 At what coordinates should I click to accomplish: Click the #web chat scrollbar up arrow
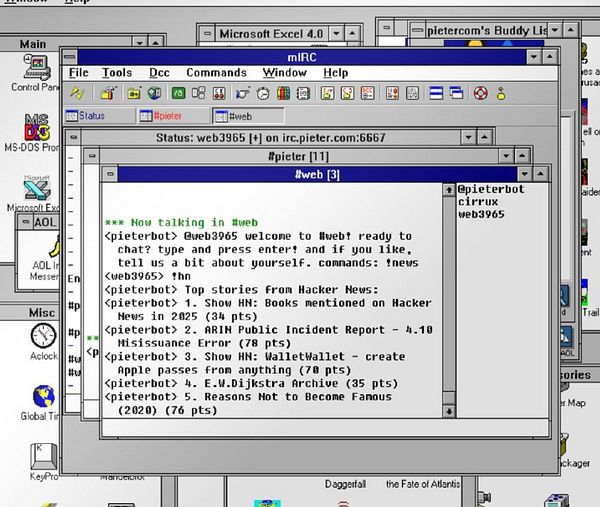[x=448, y=190]
